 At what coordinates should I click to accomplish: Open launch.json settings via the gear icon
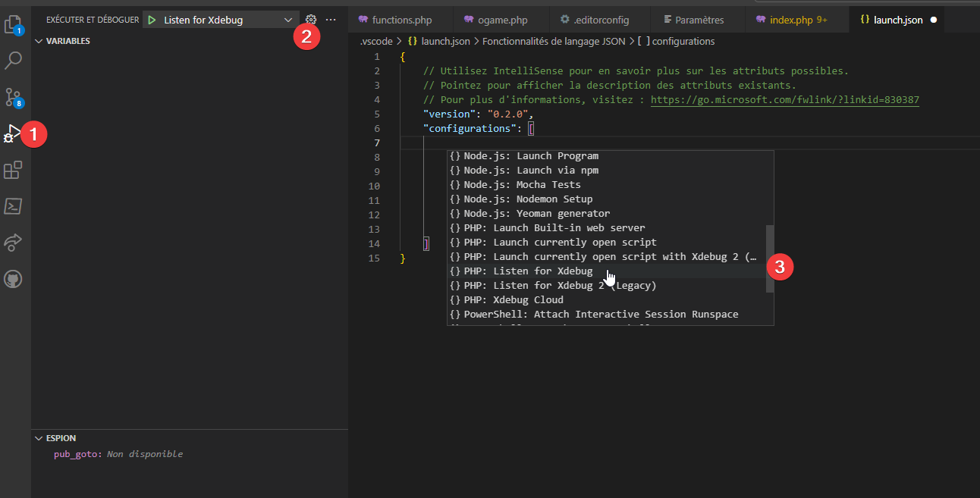310,20
